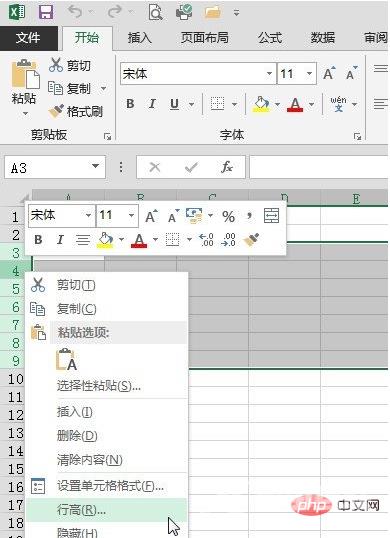Expand the ribbon font size 11 dropdown

tap(309, 73)
